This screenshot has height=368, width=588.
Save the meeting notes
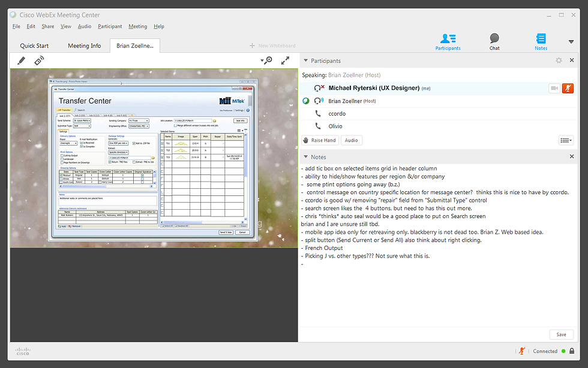pos(562,334)
